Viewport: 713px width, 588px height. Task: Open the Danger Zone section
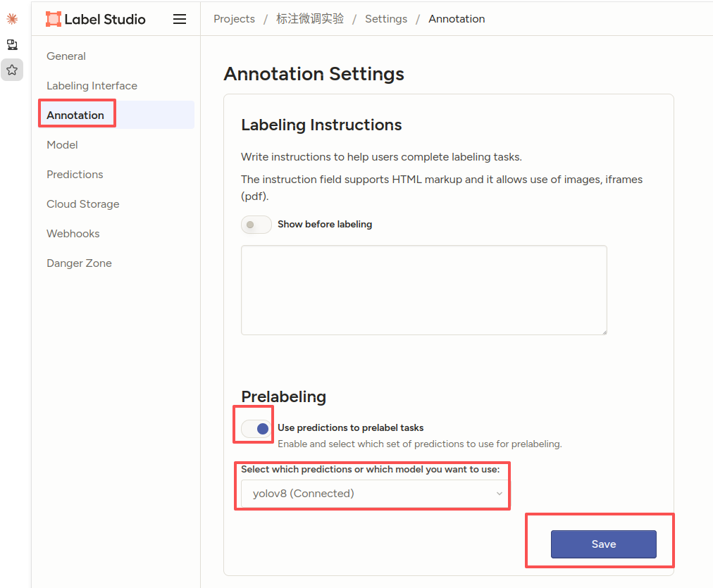click(79, 263)
